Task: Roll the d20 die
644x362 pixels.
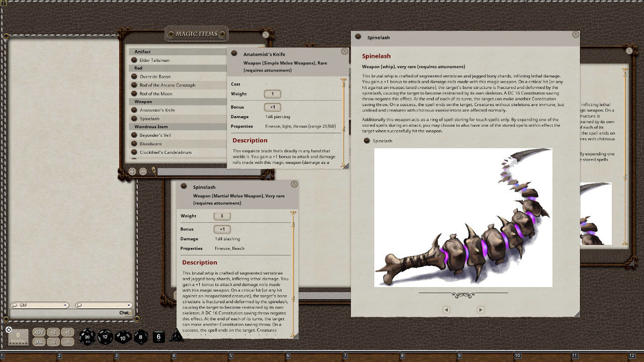Action: coord(87,336)
